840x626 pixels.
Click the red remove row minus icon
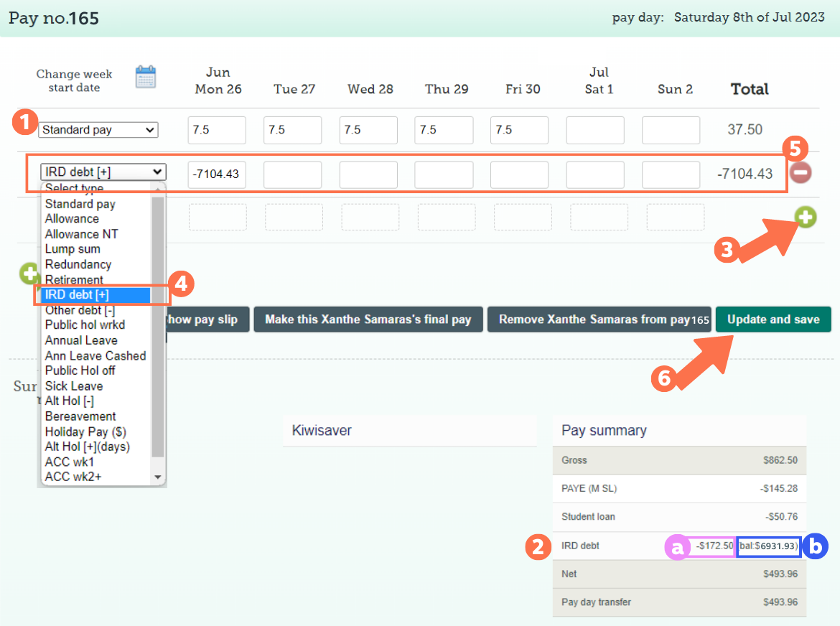(801, 172)
